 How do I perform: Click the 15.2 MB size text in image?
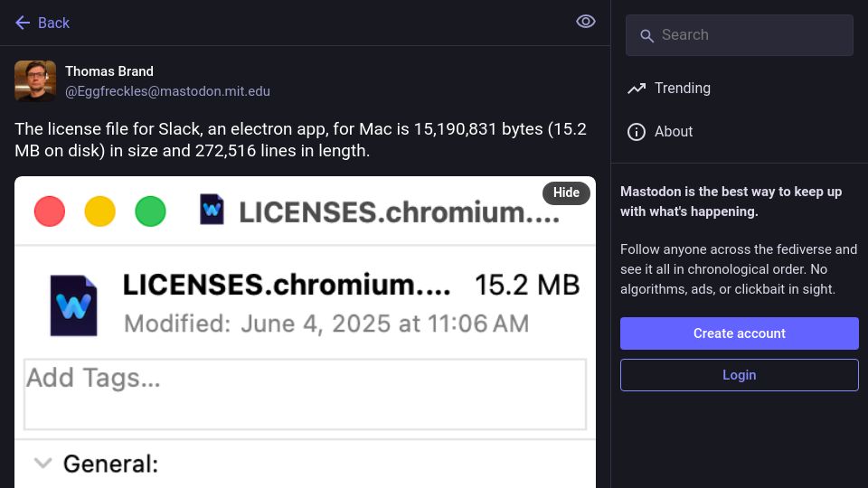pos(527,285)
